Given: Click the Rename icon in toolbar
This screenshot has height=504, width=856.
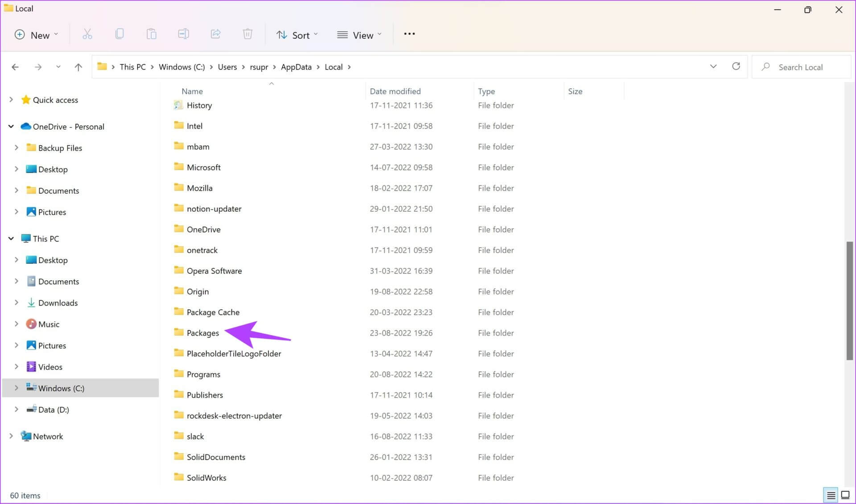Looking at the screenshot, I should click(x=184, y=34).
